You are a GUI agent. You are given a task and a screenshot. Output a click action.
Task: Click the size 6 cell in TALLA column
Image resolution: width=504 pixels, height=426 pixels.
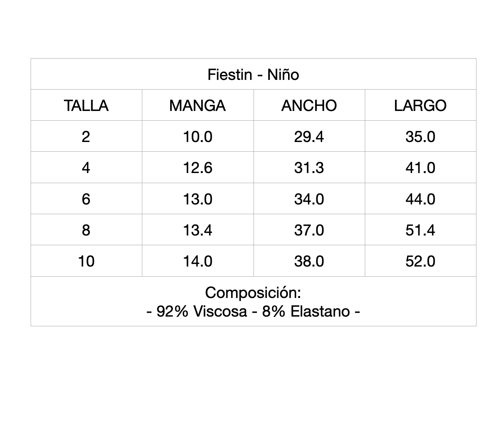[86, 199]
